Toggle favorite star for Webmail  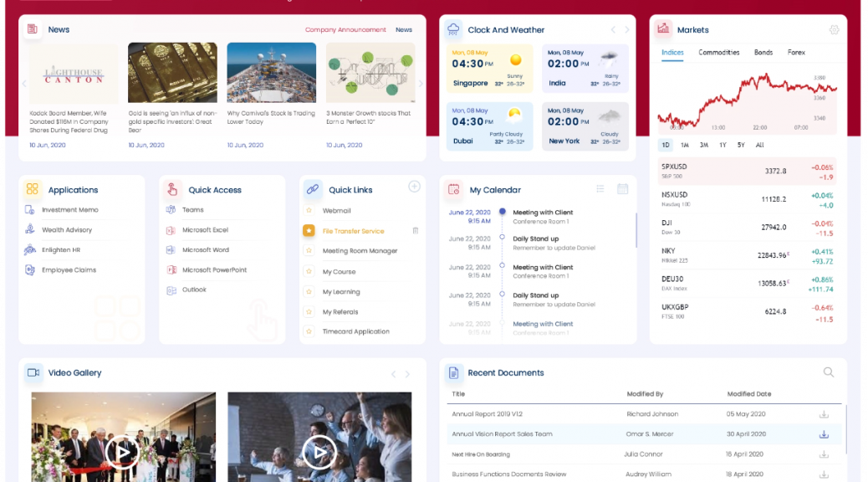pyautogui.click(x=309, y=211)
